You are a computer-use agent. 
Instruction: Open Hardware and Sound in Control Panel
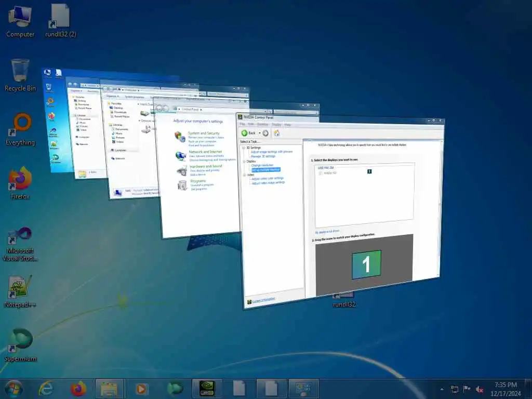pos(206,166)
